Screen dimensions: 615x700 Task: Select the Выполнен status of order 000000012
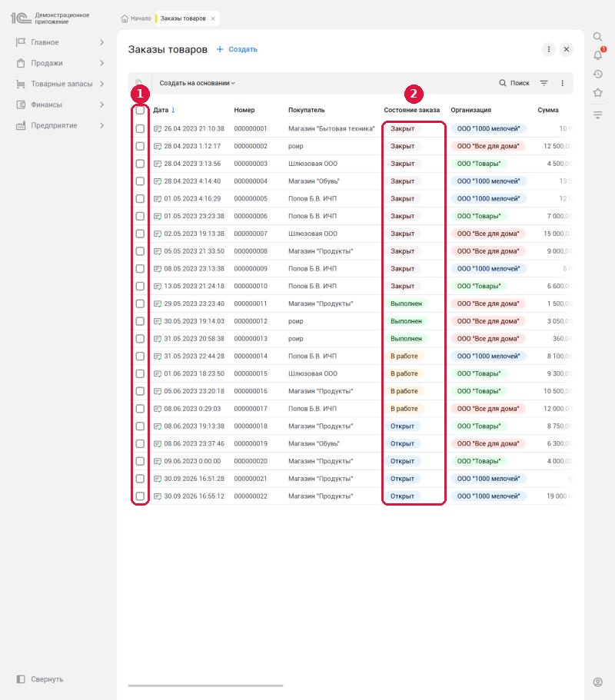[406, 321]
